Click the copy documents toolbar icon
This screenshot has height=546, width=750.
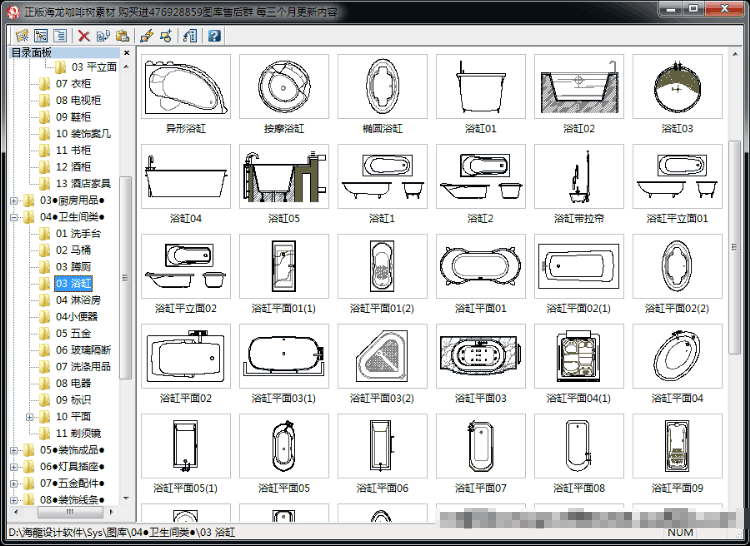pos(103,36)
